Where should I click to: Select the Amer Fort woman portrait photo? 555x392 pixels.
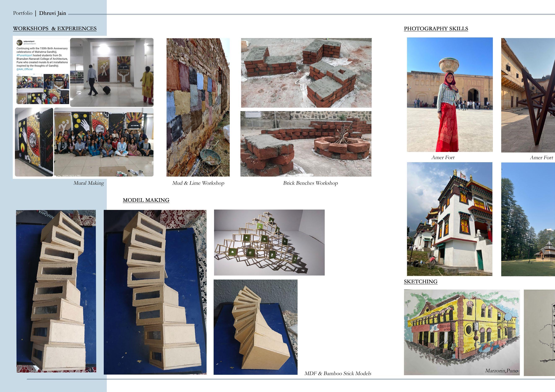click(x=450, y=94)
